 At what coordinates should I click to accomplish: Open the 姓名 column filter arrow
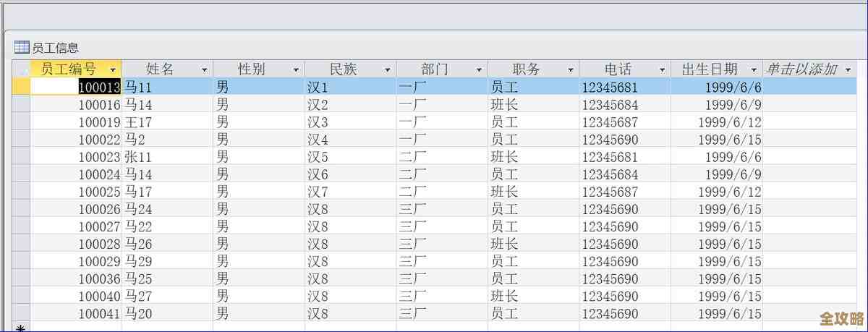pyautogui.click(x=205, y=69)
